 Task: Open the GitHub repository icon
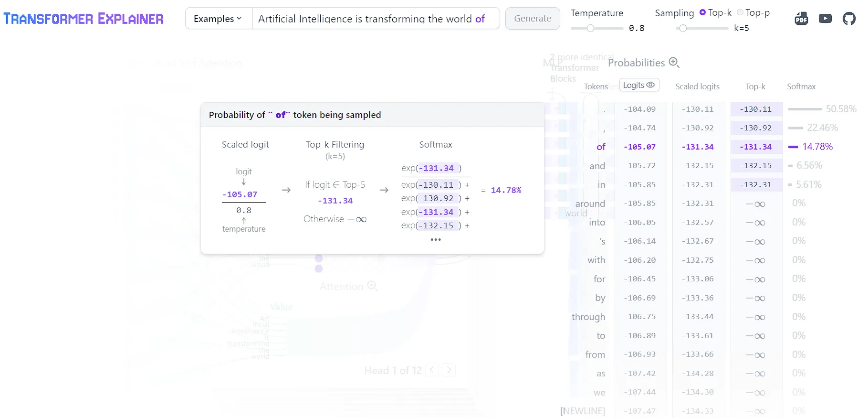pos(849,19)
